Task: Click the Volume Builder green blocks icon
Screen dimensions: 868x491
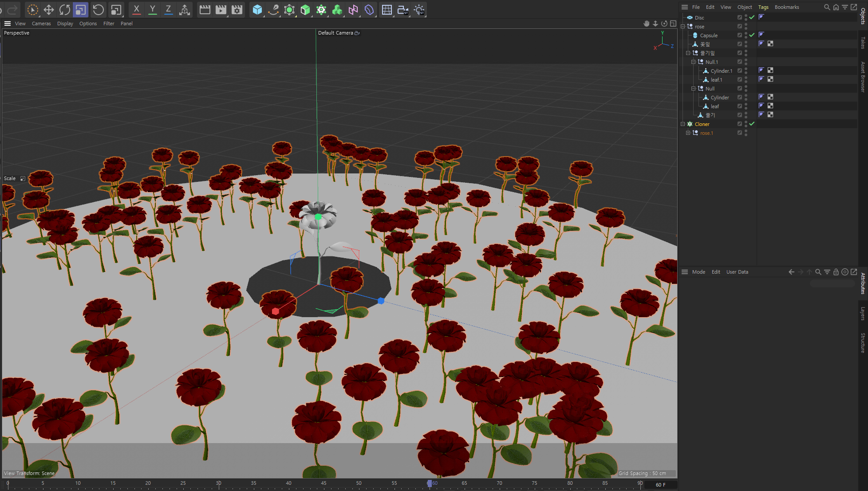Action: (337, 10)
